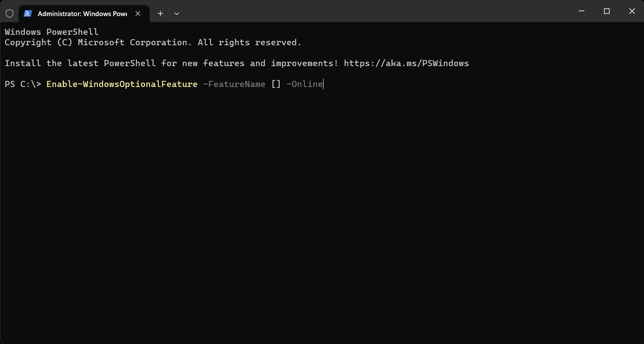Click the -FeatureName parameter
The width and height of the screenshot is (644, 344).
pyautogui.click(x=234, y=84)
